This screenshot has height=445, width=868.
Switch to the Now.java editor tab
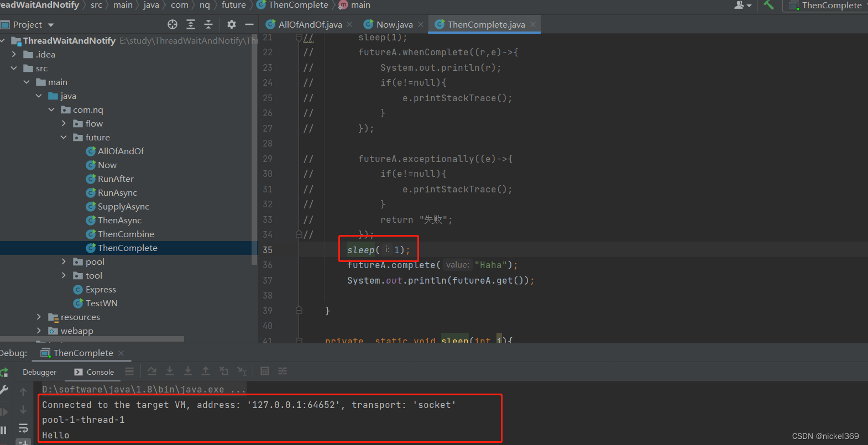(x=394, y=24)
